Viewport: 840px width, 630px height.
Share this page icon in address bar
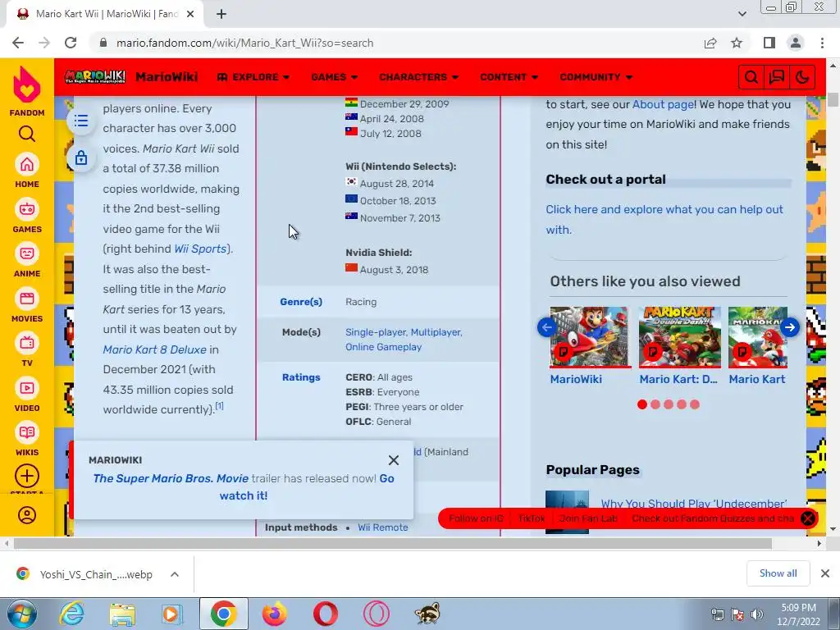pyautogui.click(x=710, y=43)
